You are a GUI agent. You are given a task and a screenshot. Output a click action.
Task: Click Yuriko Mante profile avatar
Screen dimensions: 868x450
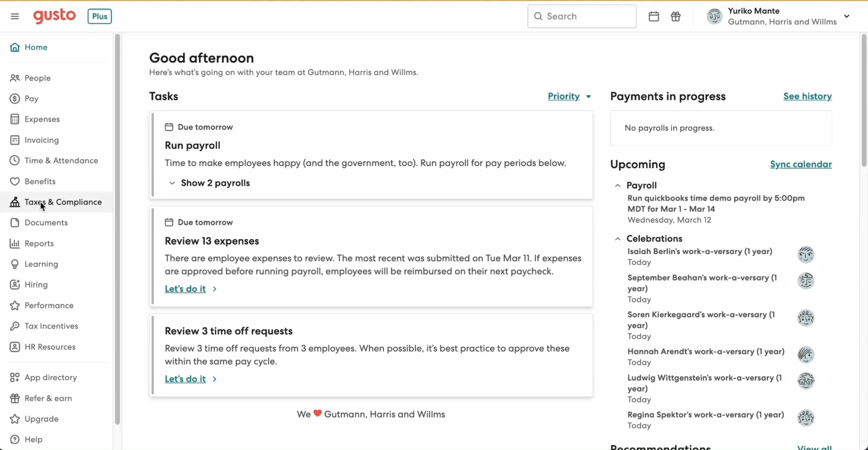(x=714, y=16)
